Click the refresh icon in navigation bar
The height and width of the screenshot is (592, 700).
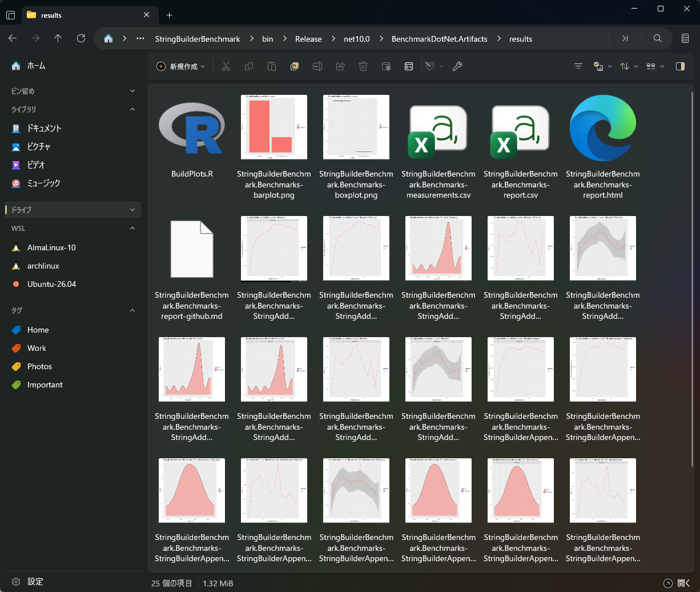pyautogui.click(x=81, y=39)
